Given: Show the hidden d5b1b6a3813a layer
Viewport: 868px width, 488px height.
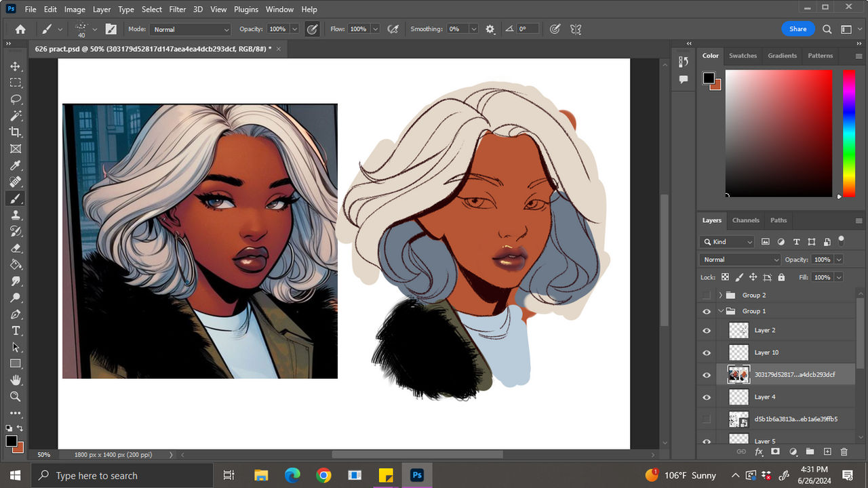Looking at the screenshot, I should click(x=707, y=420).
